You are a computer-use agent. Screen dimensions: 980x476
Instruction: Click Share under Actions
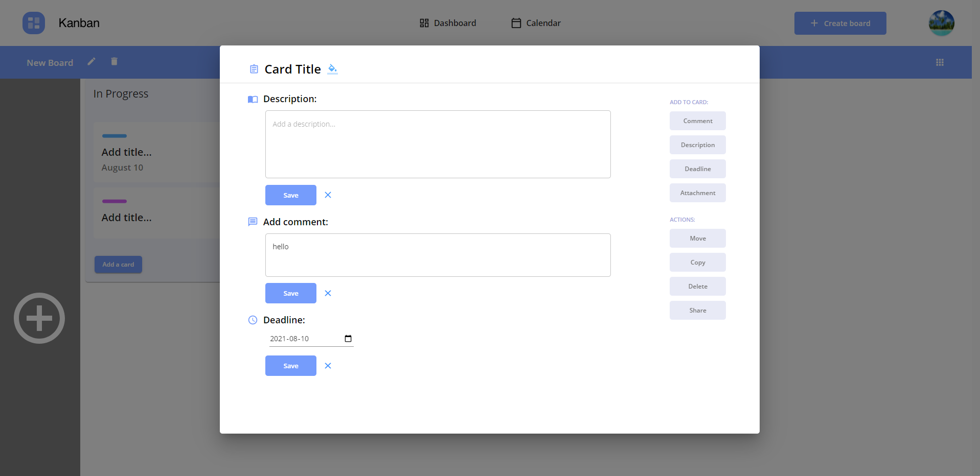click(x=697, y=310)
